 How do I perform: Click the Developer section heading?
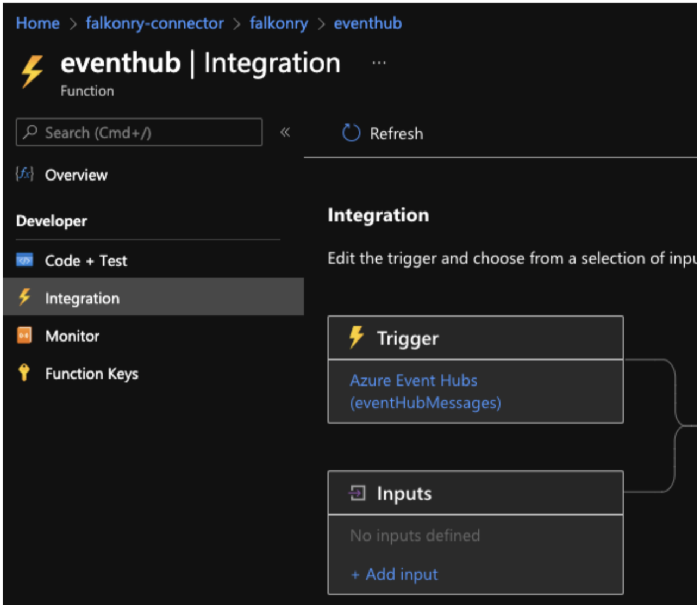(x=52, y=221)
